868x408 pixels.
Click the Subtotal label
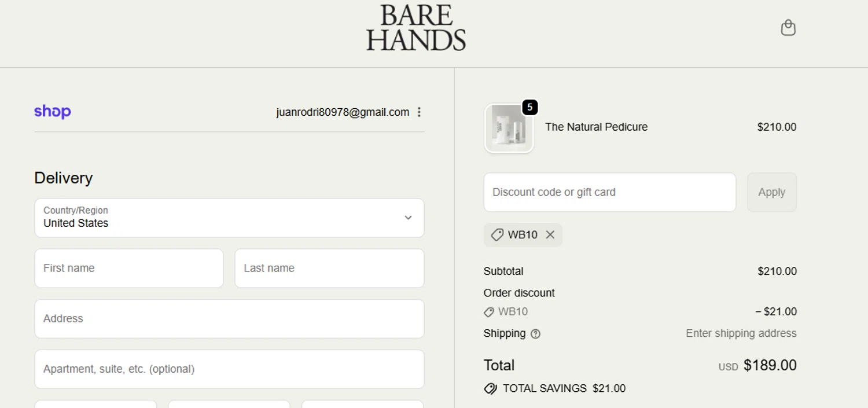point(503,271)
